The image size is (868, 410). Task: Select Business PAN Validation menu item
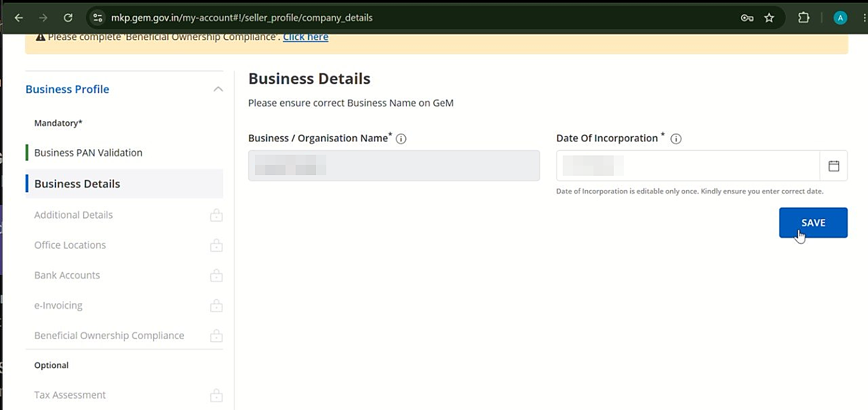[88, 153]
